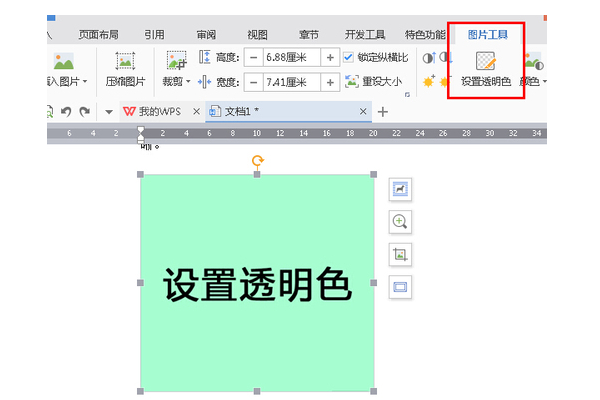Image resolution: width=600 pixels, height=400 pixels.
Task: Click the height icon beside 高度
Action: [x=205, y=57]
